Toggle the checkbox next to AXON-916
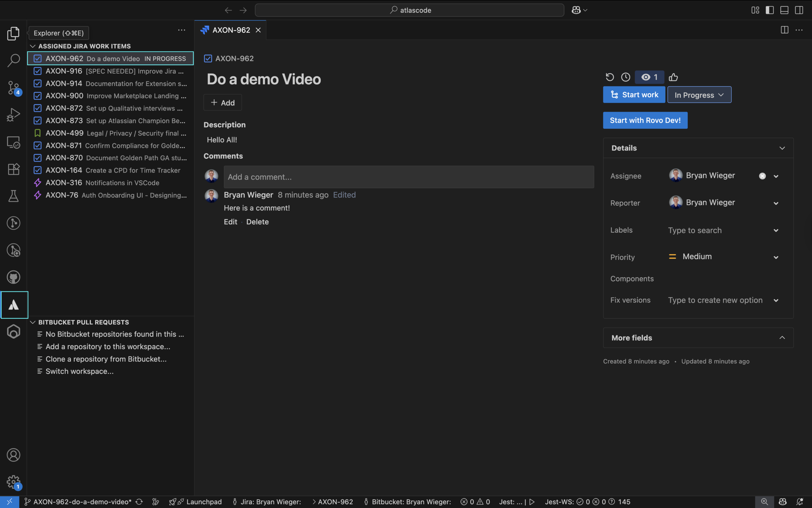The width and height of the screenshot is (812, 508). click(x=37, y=71)
